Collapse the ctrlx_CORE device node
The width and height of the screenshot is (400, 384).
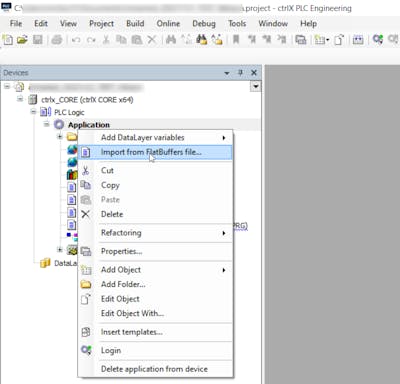pyautogui.click(x=20, y=99)
